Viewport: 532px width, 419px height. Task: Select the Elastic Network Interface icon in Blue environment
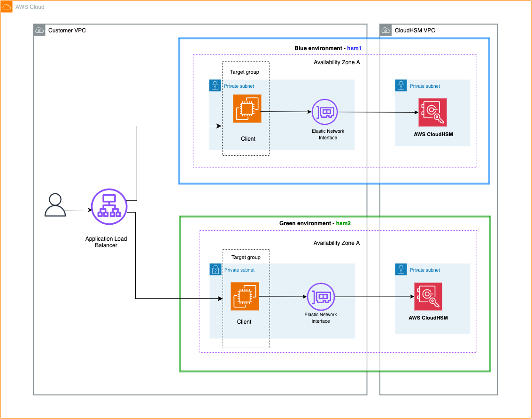[x=325, y=112]
